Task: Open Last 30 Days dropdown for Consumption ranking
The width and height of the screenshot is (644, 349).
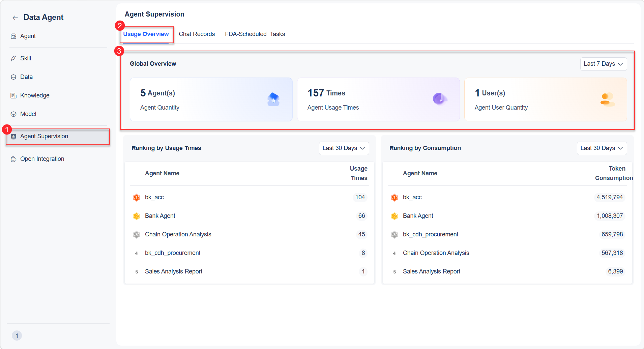Action: pos(602,148)
